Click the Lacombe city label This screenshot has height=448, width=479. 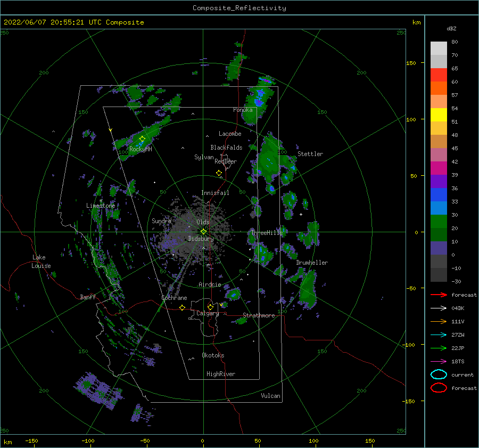click(230, 134)
